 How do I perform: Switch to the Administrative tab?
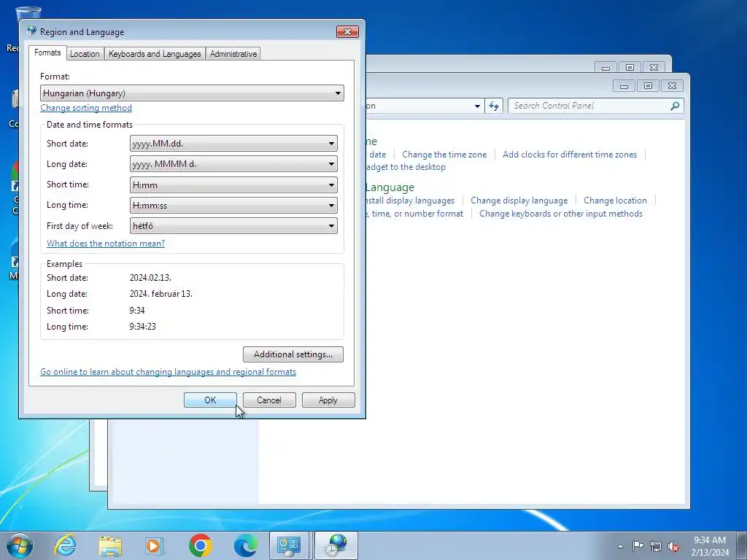[x=233, y=54]
